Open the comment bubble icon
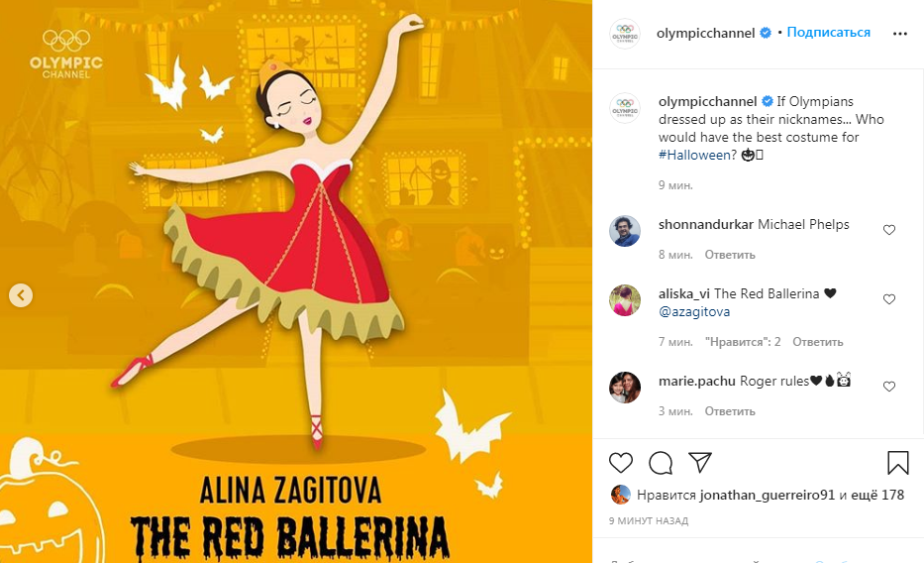This screenshot has width=924, height=563. click(x=661, y=463)
